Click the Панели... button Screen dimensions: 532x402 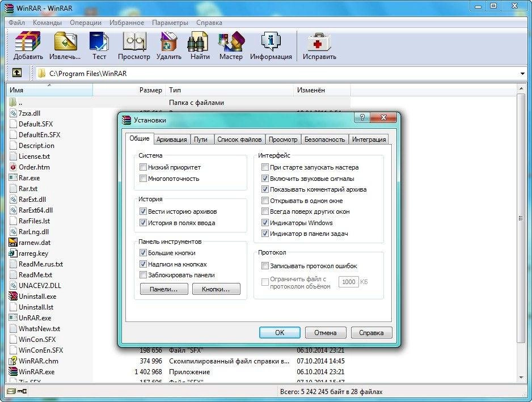coord(164,289)
